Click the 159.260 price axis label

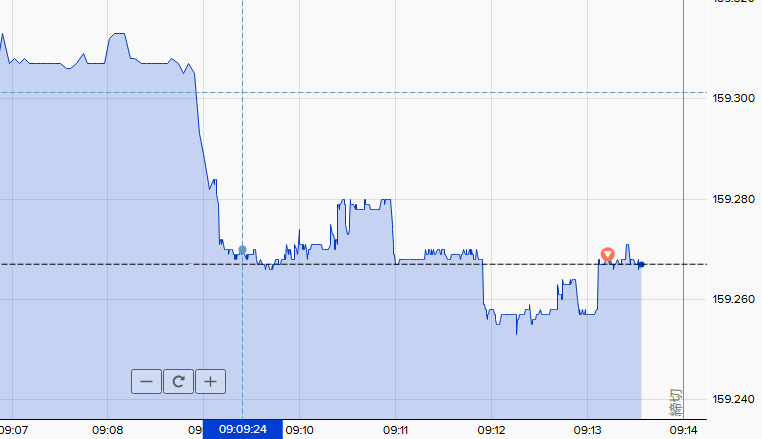pyautogui.click(x=734, y=299)
